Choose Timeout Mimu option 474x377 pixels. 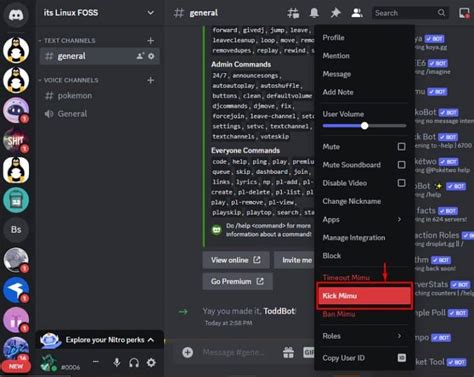tap(364, 277)
